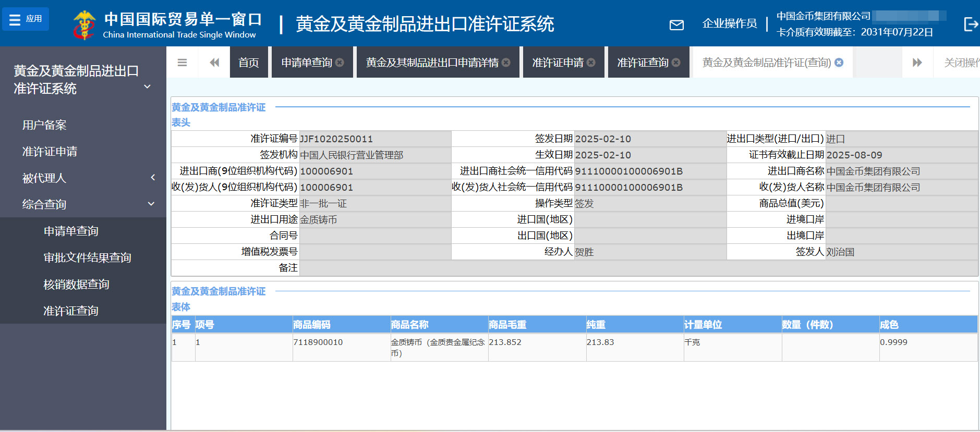Click the 准许证编号 field JJF1020250011
The image size is (980, 432).
375,139
